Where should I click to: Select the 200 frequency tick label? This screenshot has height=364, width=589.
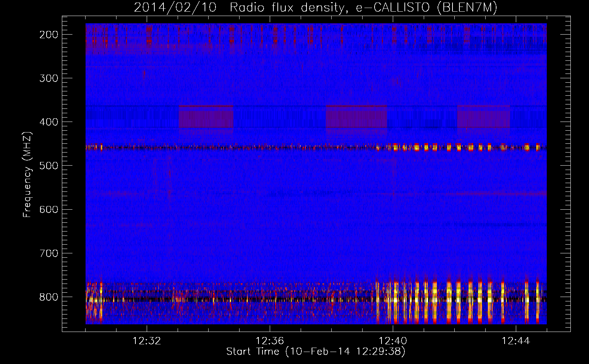point(49,35)
